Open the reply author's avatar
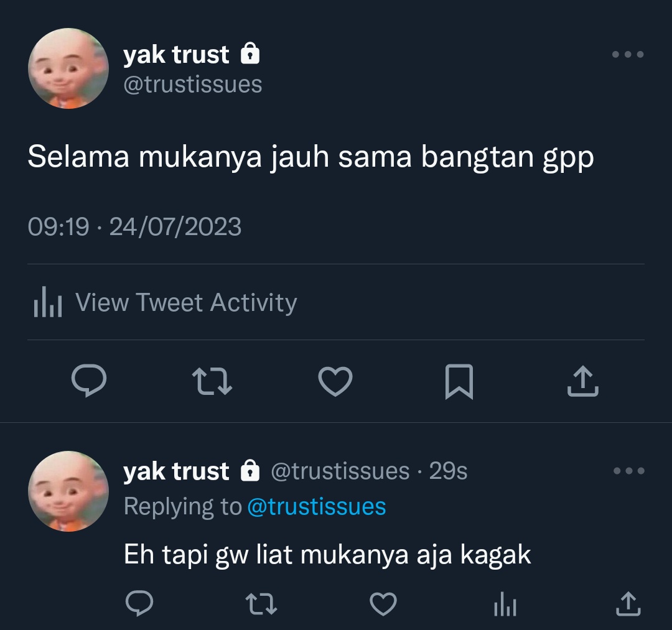Image resolution: width=672 pixels, height=630 pixels. (68, 491)
